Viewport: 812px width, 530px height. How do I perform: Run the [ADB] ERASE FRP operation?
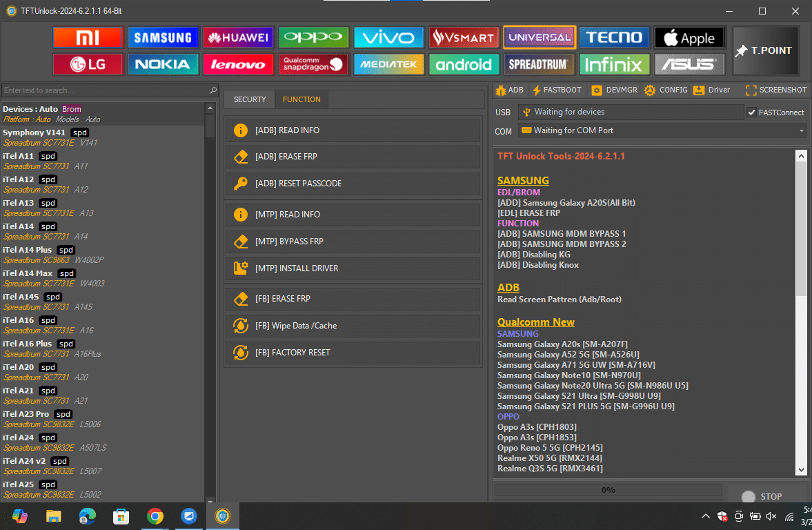pyautogui.click(x=353, y=157)
